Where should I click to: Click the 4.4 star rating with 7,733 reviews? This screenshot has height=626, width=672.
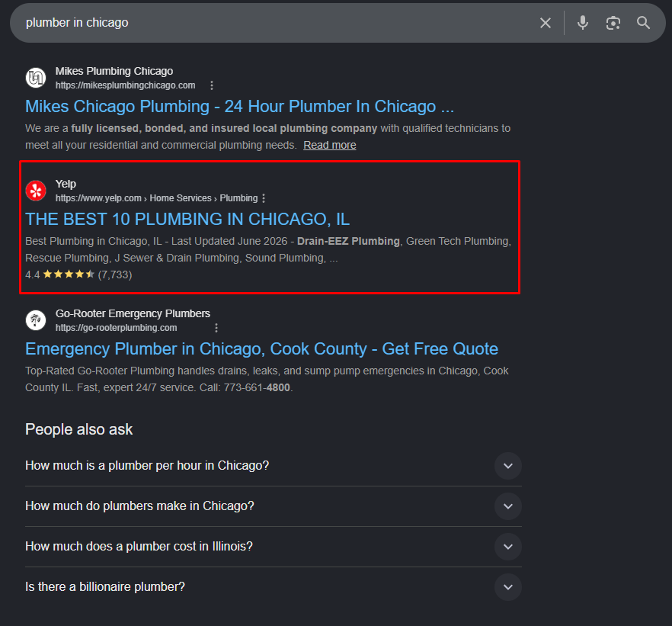78,274
